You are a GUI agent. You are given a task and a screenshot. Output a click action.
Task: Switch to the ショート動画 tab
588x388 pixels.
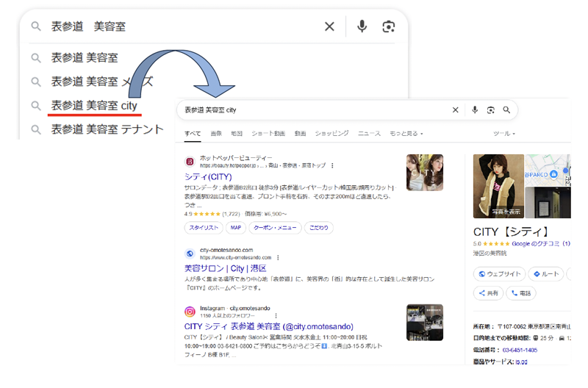point(268,134)
